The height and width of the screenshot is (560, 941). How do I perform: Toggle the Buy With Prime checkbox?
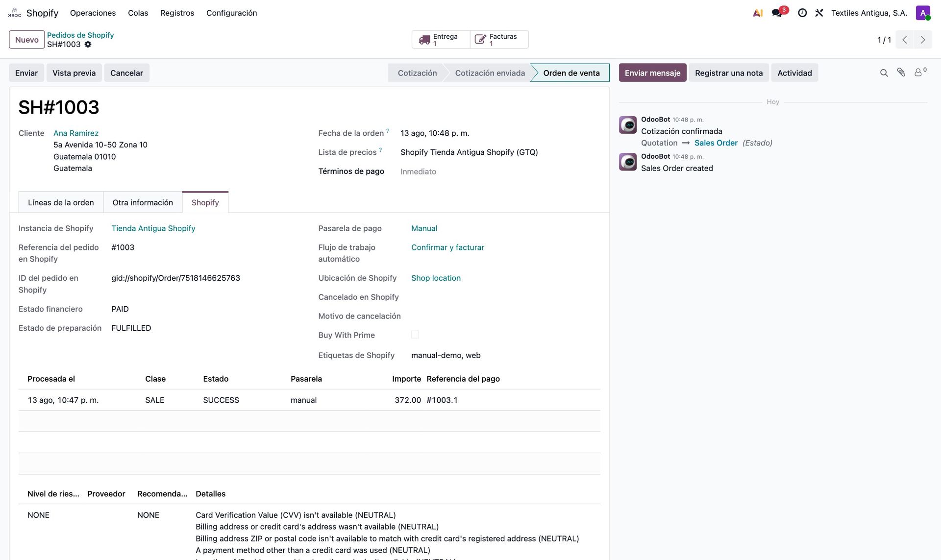[415, 335]
